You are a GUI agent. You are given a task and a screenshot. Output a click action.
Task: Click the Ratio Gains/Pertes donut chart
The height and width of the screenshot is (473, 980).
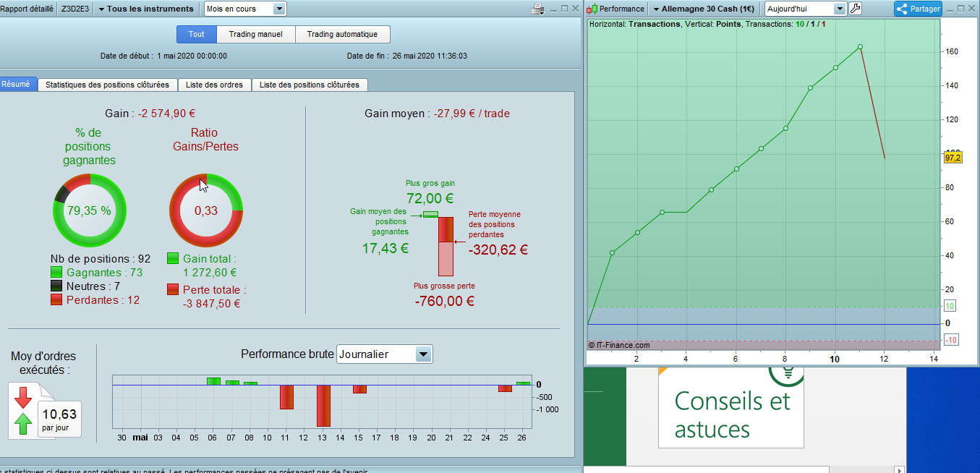point(205,210)
